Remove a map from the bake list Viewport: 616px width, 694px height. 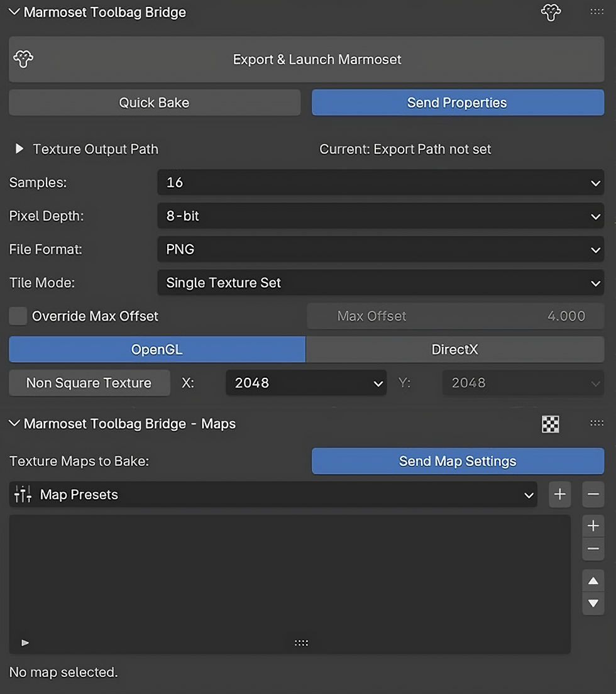(593, 549)
